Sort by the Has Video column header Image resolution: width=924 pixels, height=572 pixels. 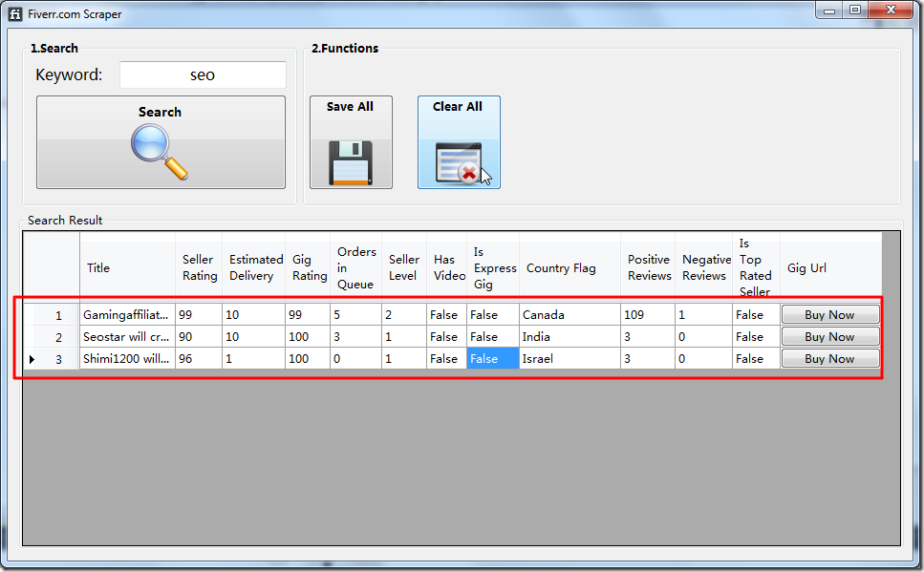(x=446, y=267)
